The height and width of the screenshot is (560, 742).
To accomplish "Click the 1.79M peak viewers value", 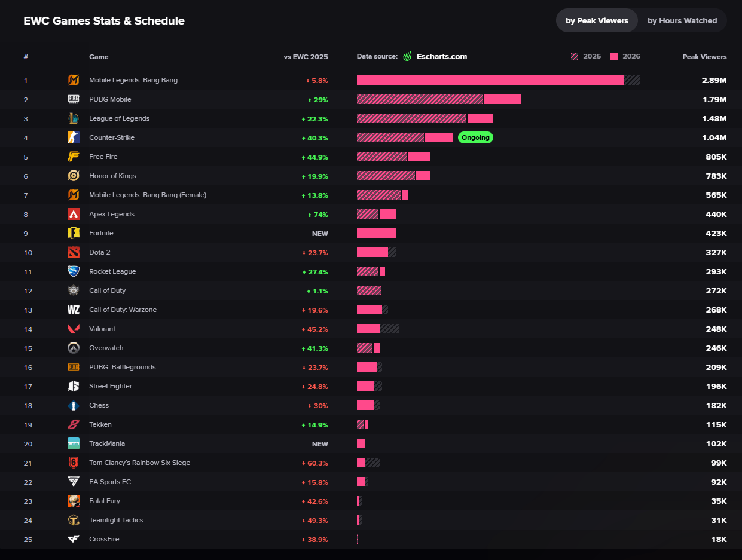I will point(714,99).
